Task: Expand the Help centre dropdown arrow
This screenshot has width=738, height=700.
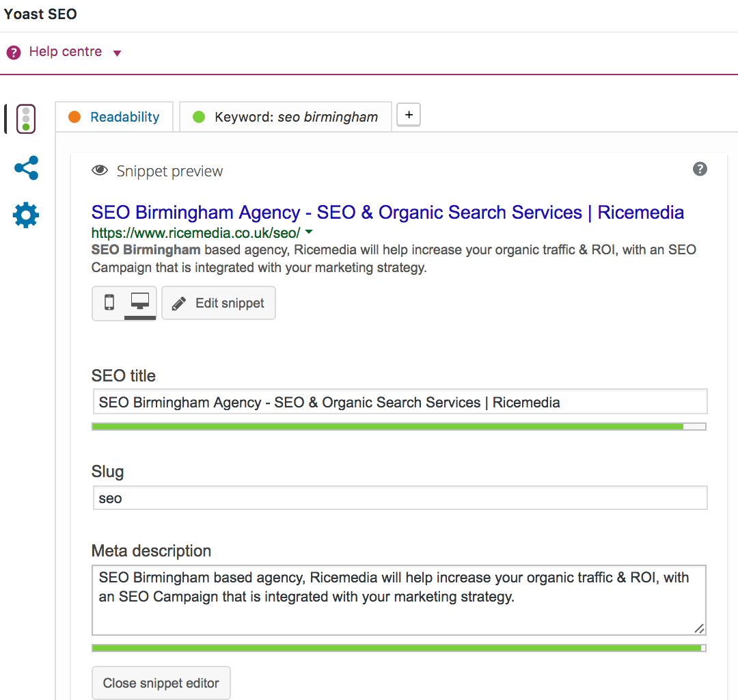Action: pyautogui.click(x=118, y=53)
